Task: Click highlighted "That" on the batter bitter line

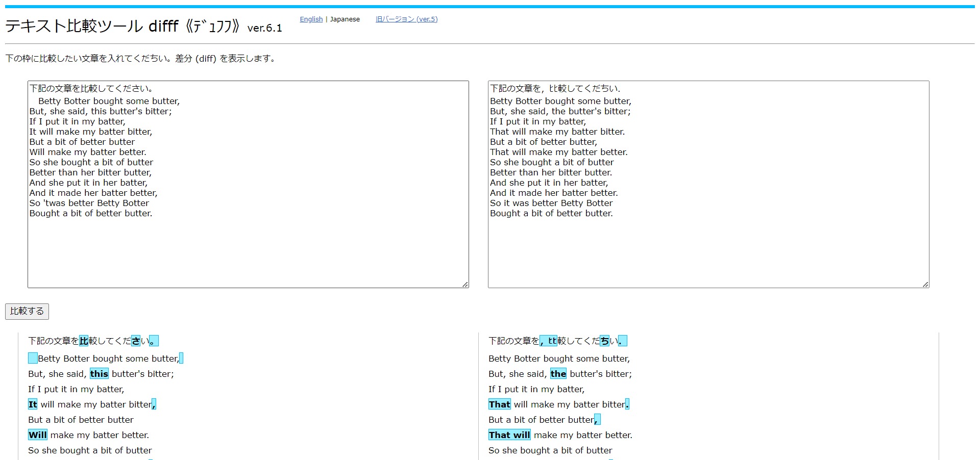Action: [x=499, y=404]
